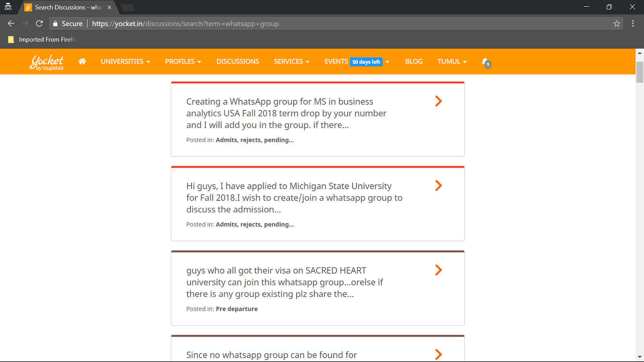Click the Secure padlock icon
The image size is (644, 362).
click(x=56, y=24)
